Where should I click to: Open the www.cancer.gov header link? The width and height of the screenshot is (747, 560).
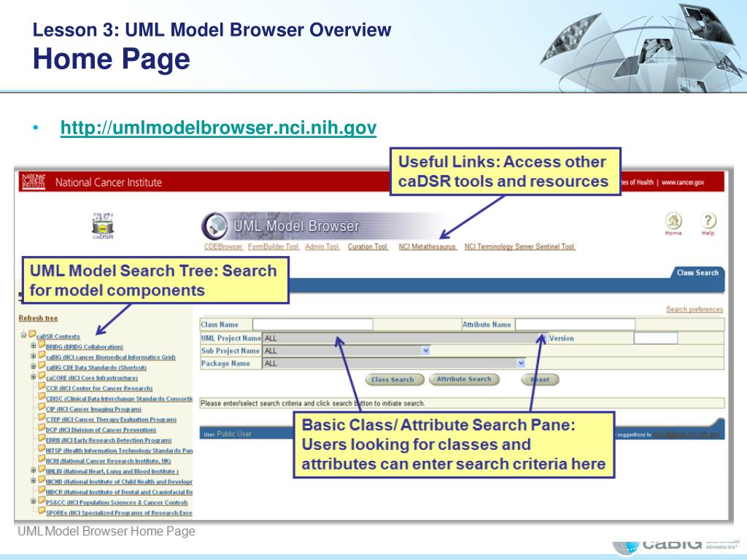click(683, 182)
